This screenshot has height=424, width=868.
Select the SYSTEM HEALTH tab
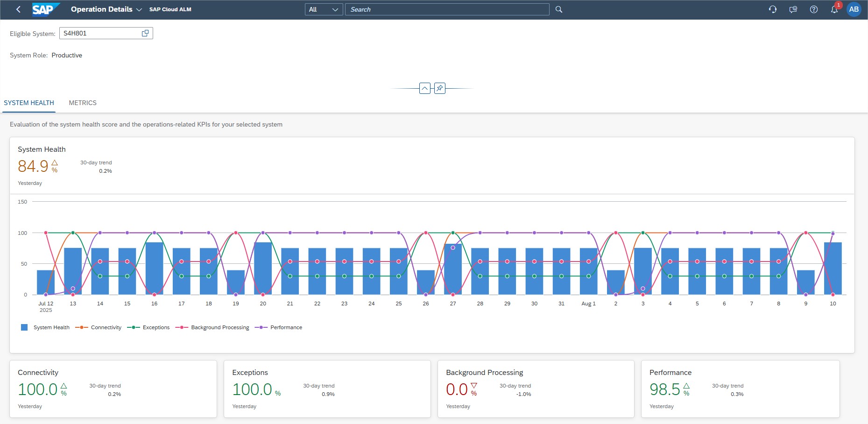click(29, 103)
